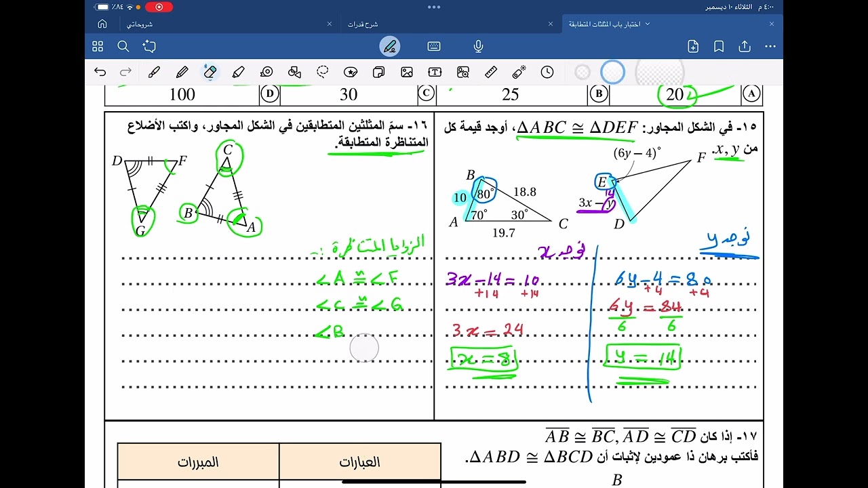Select the ruler tool
This screenshot has height=488, width=868.
tap(491, 72)
